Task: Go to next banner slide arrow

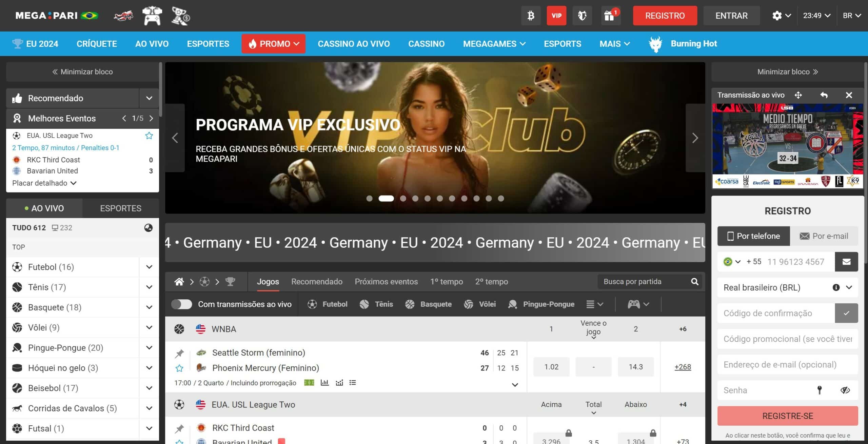Action: coord(695,138)
